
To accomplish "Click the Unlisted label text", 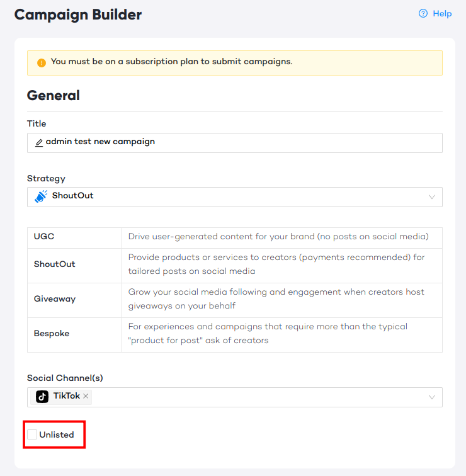I will pos(57,434).
